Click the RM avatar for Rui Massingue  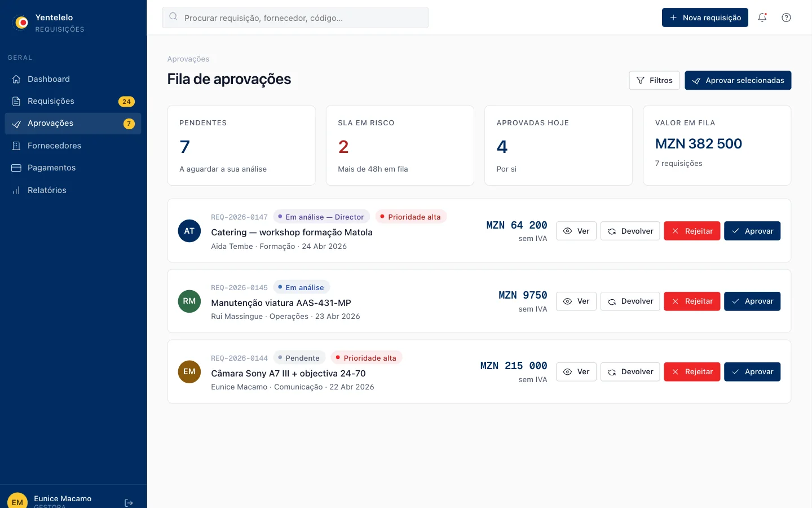(189, 301)
